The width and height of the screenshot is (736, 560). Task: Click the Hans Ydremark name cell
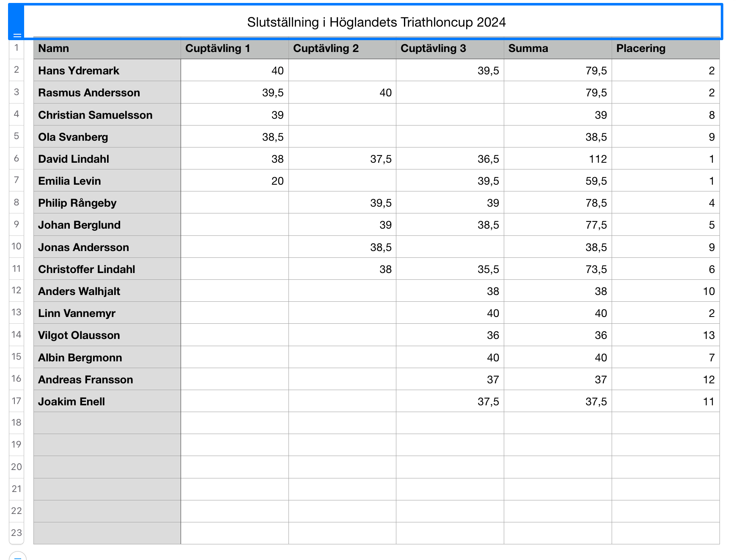coord(107,71)
